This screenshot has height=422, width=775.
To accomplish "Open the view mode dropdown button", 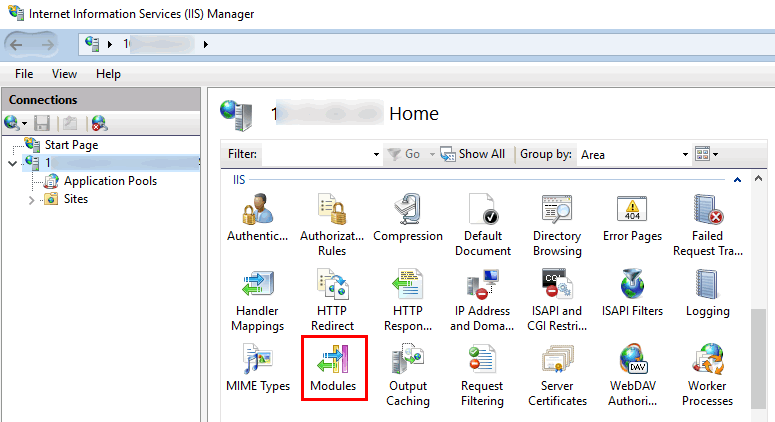I will pos(706,154).
